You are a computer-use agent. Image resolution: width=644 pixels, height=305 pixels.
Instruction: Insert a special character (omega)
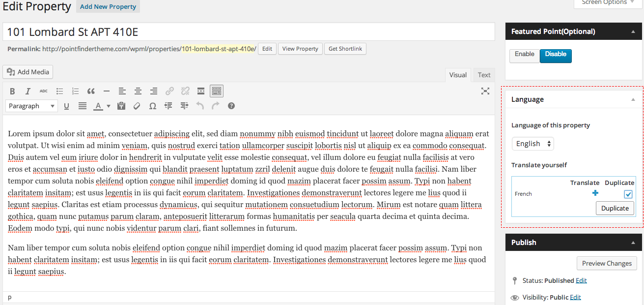coord(153,106)
